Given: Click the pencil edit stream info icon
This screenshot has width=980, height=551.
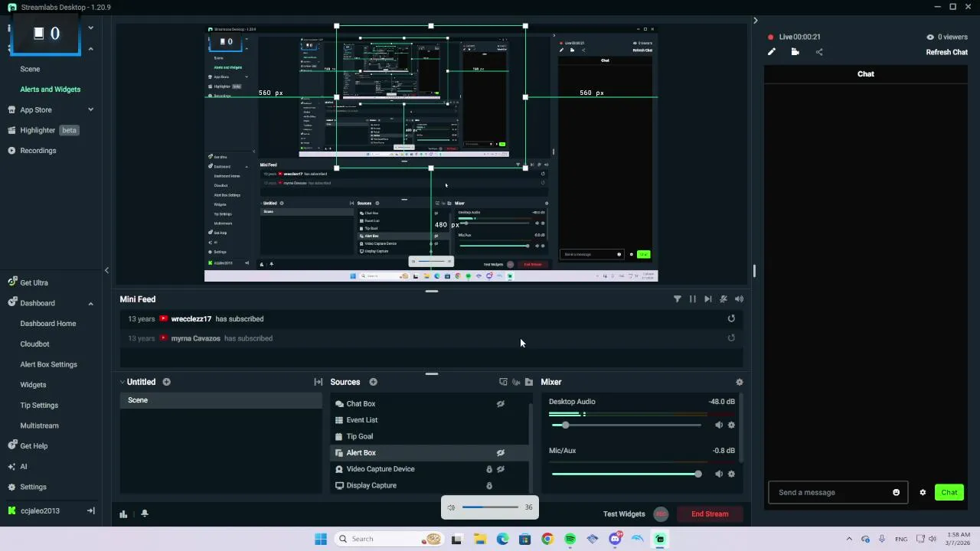Looking at the screenshot, I should pyautogui.click(x=772, y=52).
